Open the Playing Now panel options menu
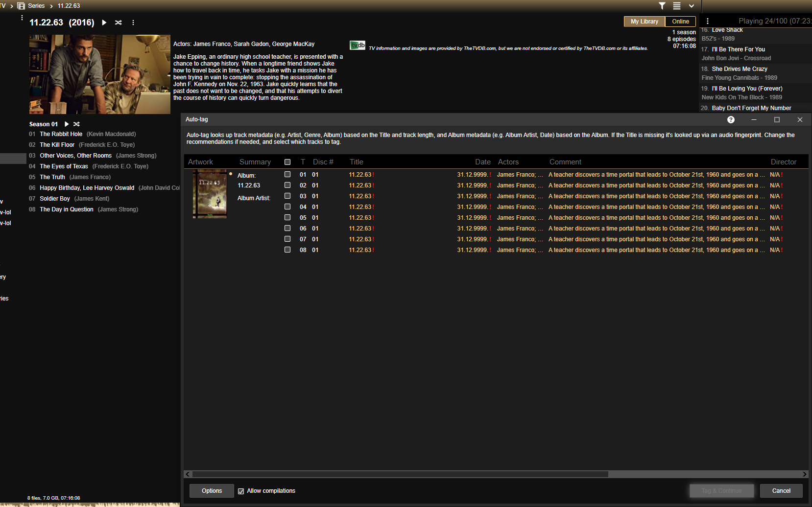The width and height of the screenshot is (812, 507). (x=707, y=21)
